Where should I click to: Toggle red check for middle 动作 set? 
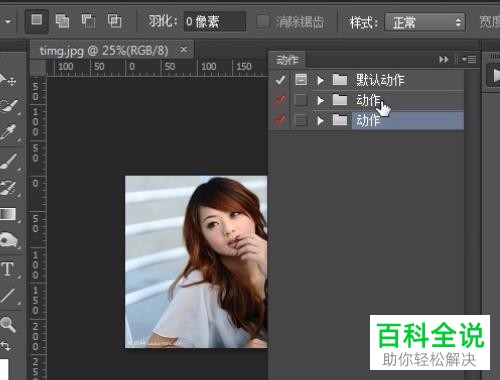280,100
